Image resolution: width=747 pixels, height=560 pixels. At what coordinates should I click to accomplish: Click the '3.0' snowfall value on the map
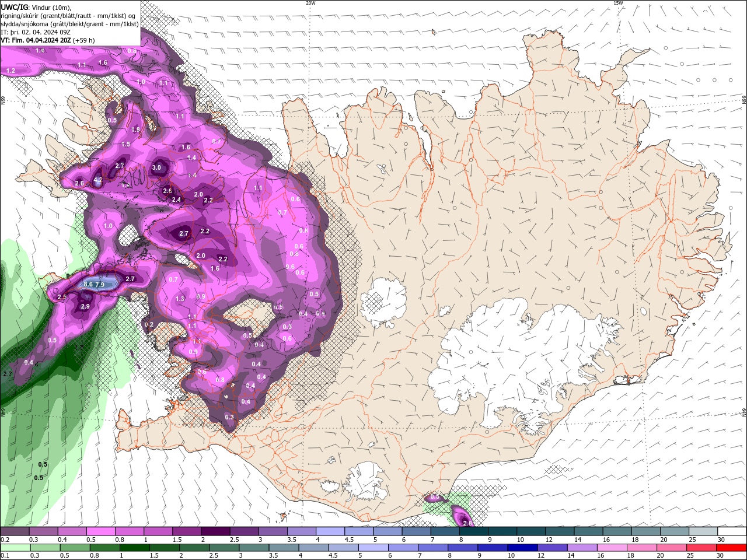(156, 167)
